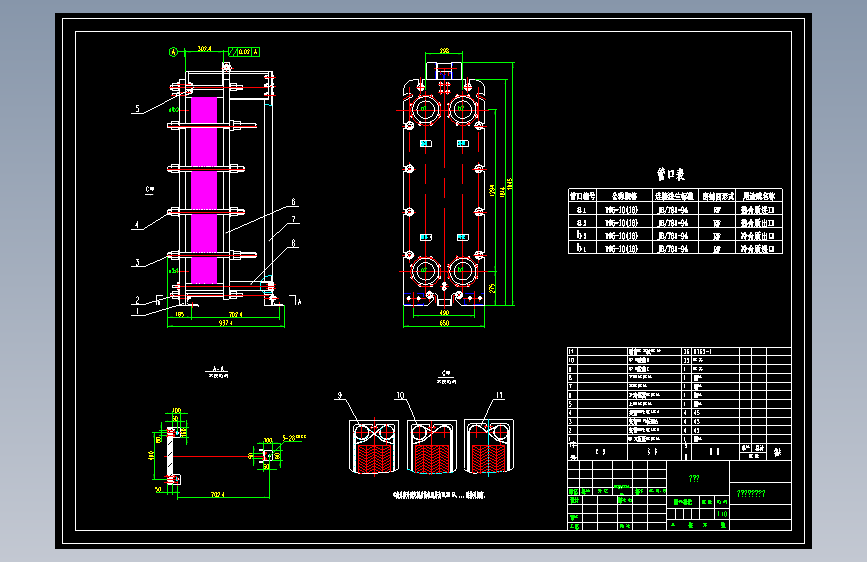This screenshot has width=867, height=562.
Task: Select the 1:10 scale value
Action: tap(722, 514)
